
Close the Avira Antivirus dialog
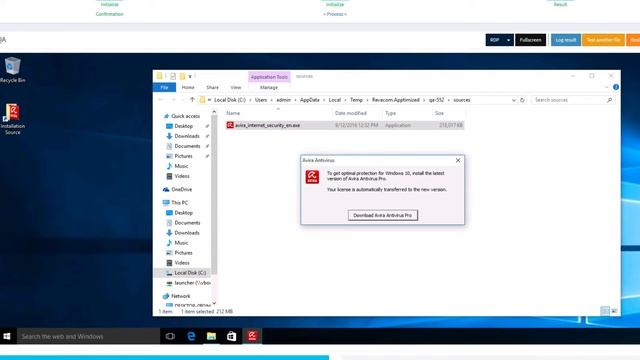point(458,160)
